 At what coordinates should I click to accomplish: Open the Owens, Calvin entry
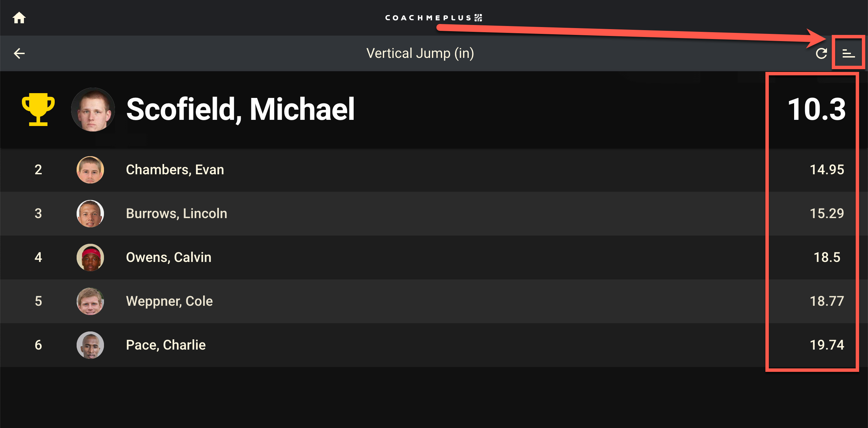click(169, 257)
